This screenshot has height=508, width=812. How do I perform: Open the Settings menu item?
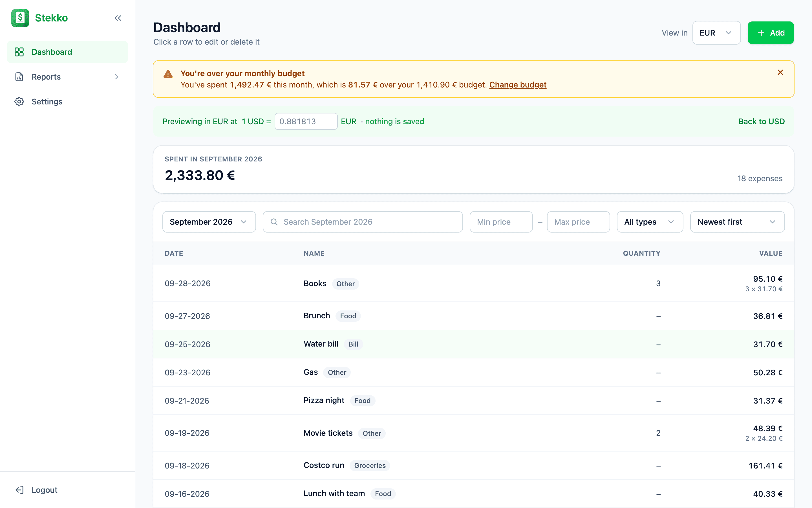[67, 102]
